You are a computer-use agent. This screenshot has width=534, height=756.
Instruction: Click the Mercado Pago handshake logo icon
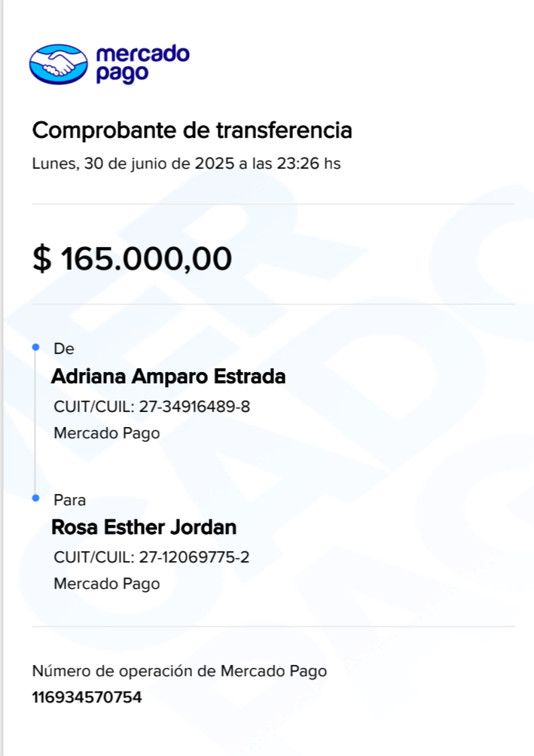(59, 64)
